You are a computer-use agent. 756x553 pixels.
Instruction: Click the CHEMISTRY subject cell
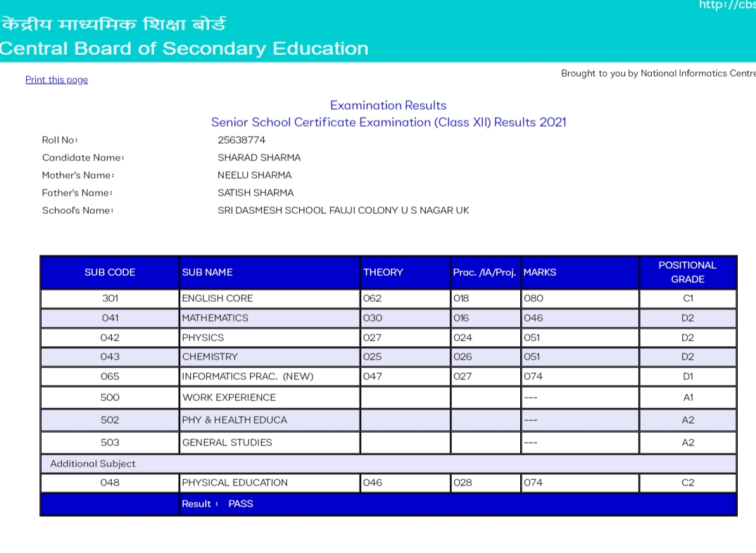tap(270, 357)
